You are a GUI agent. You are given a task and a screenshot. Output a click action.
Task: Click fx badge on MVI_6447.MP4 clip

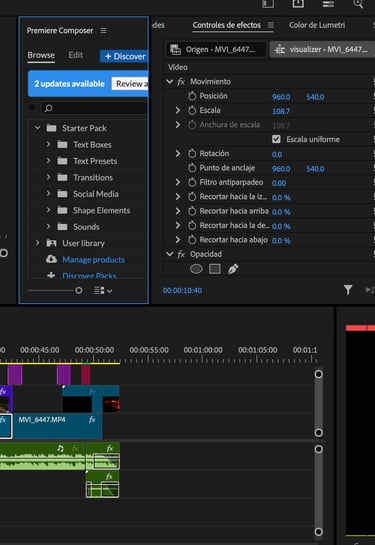point(92,420)
